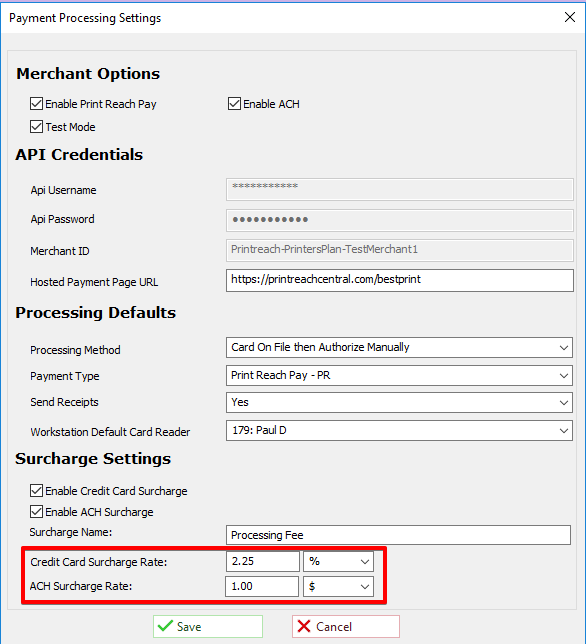The width and height of the screenshot is (586, 644).
Task: Open the credit card rate percent unit dropdown
Action: tap(338, 561)
